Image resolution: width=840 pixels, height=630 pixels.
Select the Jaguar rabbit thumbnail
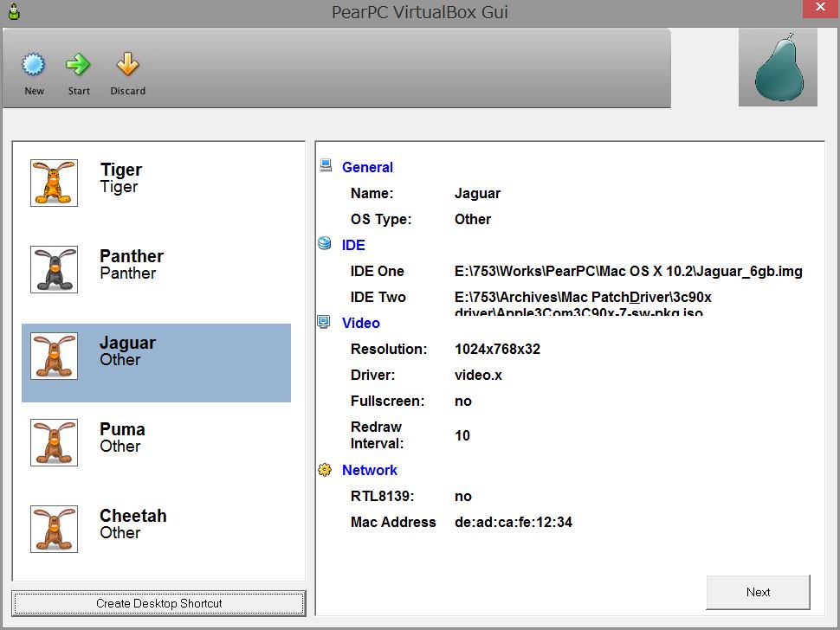54,356
